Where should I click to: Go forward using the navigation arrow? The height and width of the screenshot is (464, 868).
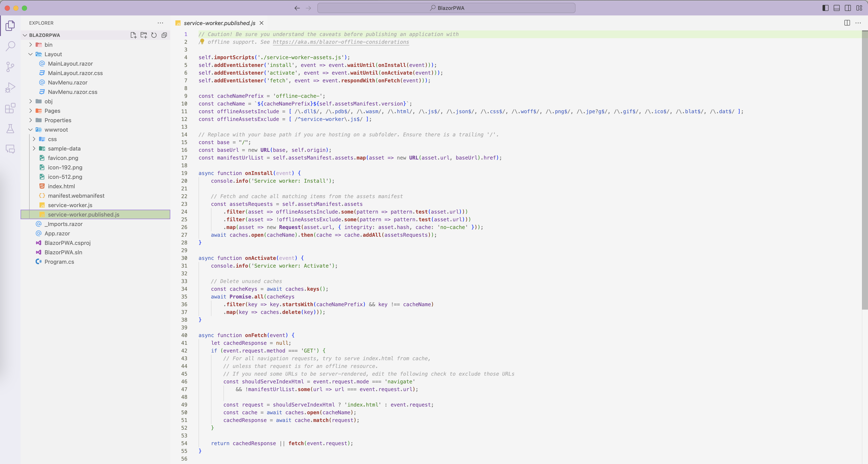click(308, 8)
